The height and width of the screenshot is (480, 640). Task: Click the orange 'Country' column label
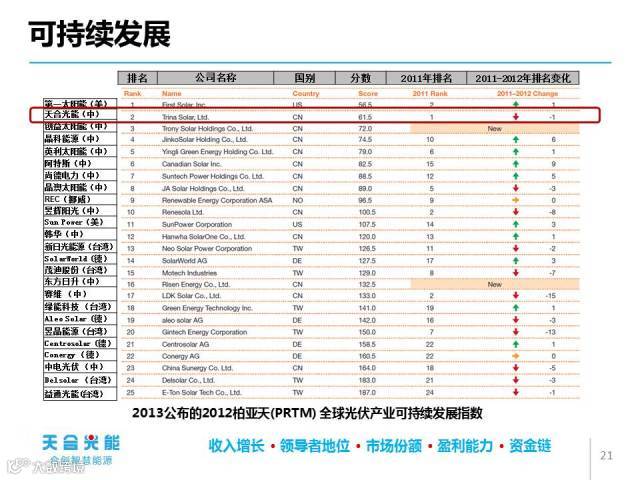click(306, 93)
